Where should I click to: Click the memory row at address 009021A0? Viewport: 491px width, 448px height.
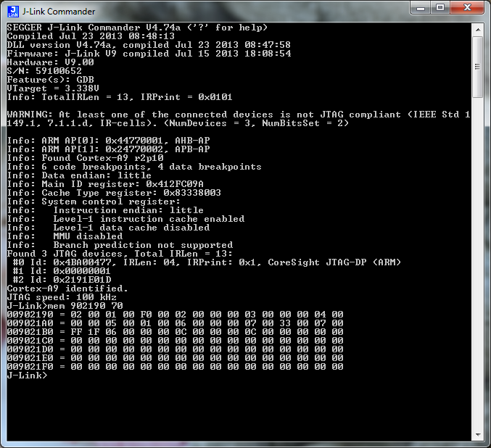175,323
